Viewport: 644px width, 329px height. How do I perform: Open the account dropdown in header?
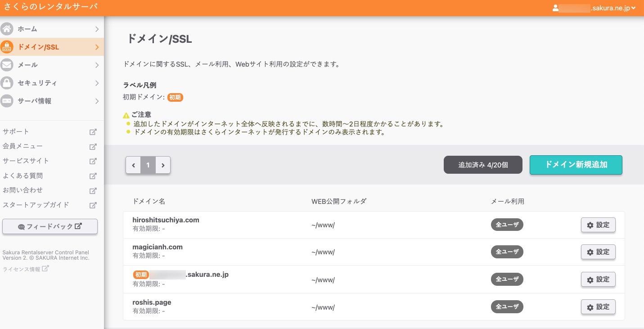tap(594, 8)
